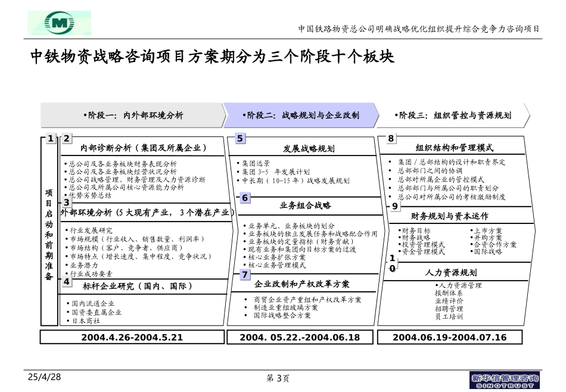
Task: Click heading 财务规划与资本运作
Action: pos(449,216)
